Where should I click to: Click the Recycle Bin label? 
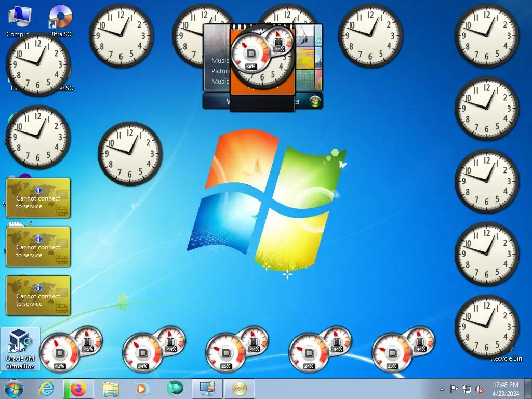[506, 358]
